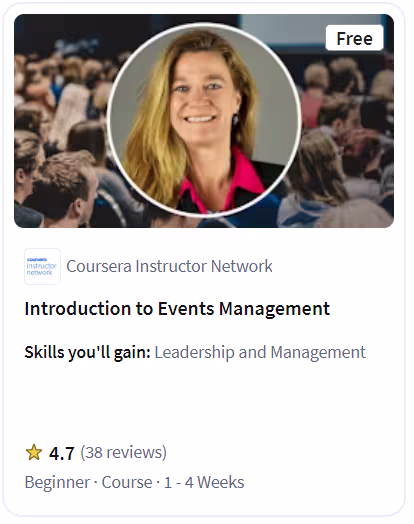Image resolution: width=414 pixels, height=524 pixels.
Task: Open the 38 reviews link
Action: (x=123, y=452)
